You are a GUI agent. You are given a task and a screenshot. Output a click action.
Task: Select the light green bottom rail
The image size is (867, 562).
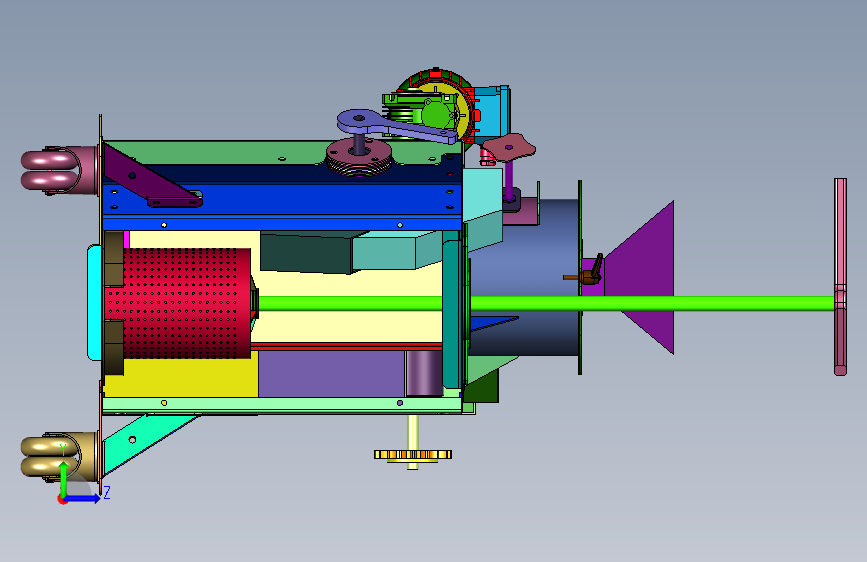click(282, 404)
